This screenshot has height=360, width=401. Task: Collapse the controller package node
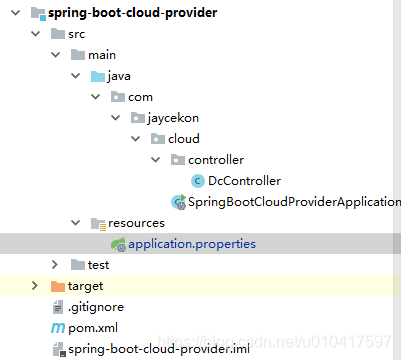point(156,160)
